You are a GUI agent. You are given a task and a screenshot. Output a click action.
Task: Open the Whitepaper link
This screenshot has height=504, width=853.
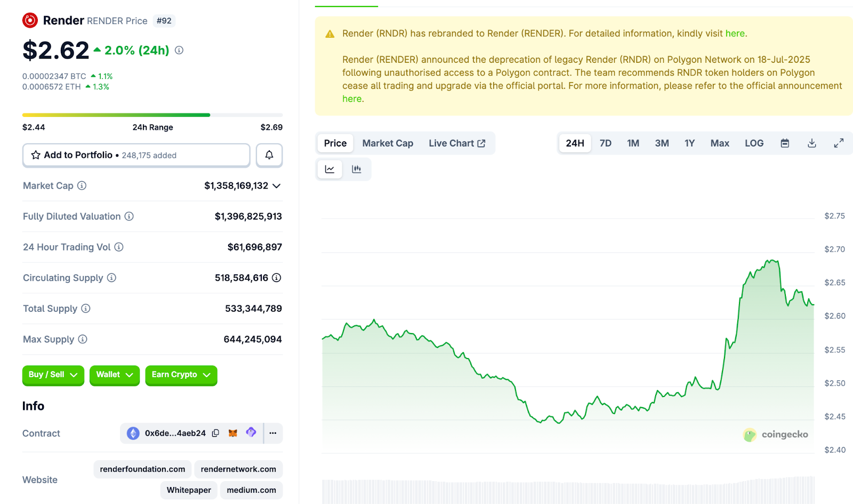pos(189,490)
